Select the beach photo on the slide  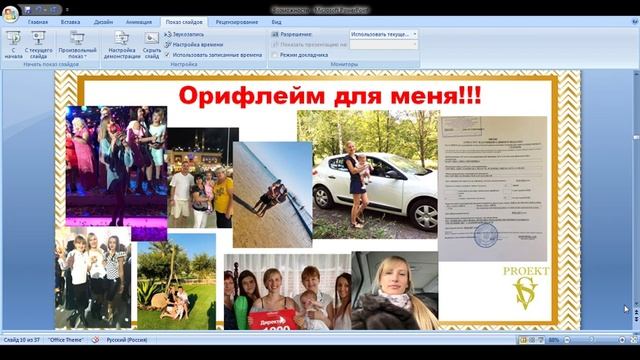click(272, 195)
